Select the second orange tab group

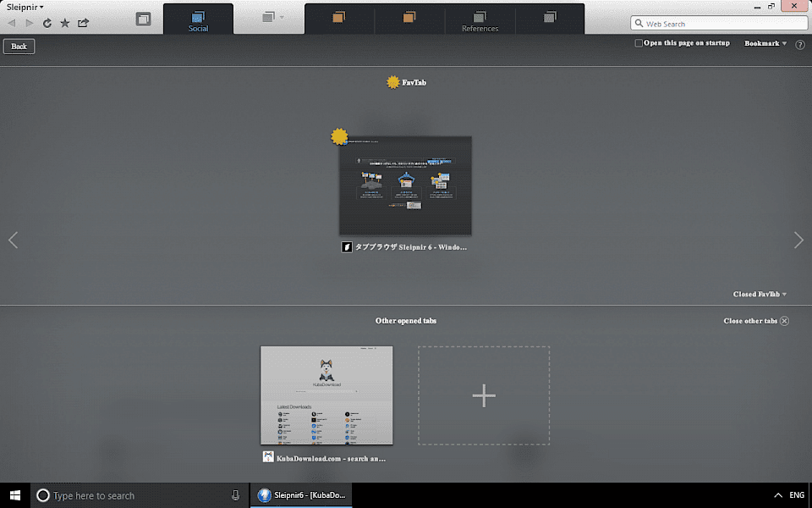(x=409, y=19)
